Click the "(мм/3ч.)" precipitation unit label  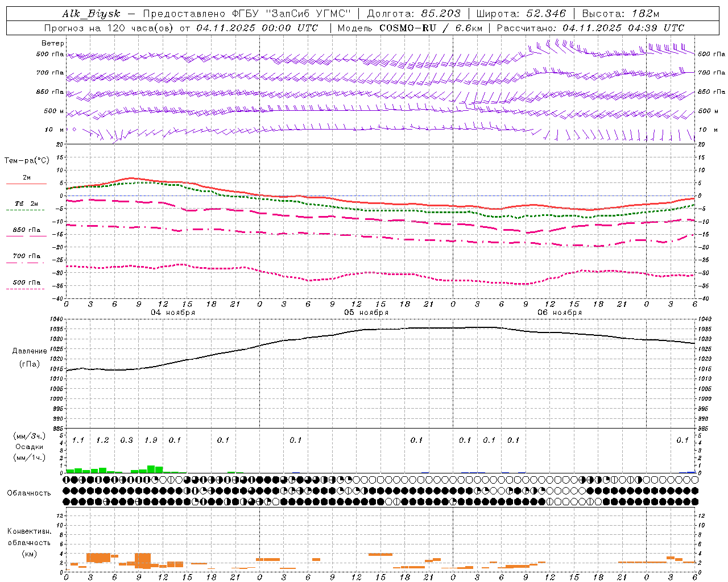(x=30, y=436)
